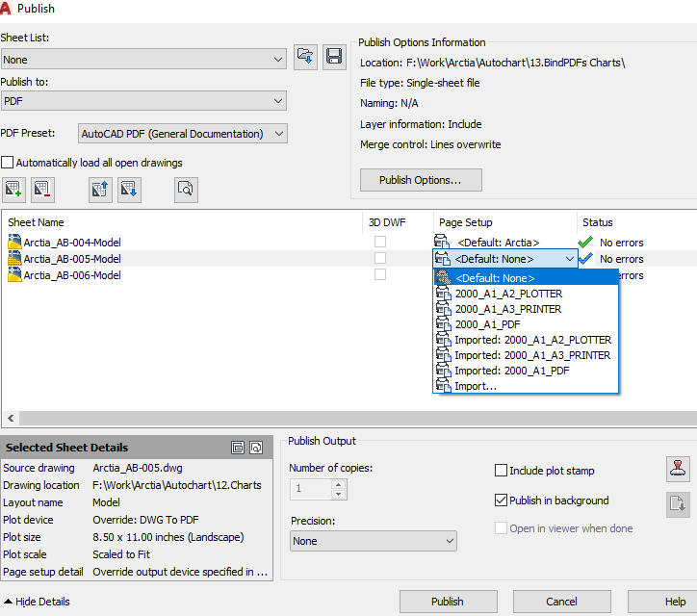
Task: Toggle Open in viewer when done
Action: click(501, 528)
